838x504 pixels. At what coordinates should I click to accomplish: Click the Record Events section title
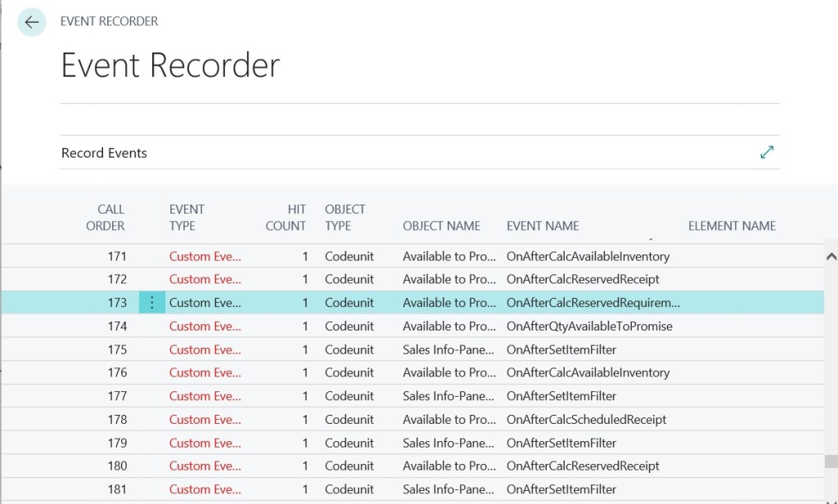point(104,153)
